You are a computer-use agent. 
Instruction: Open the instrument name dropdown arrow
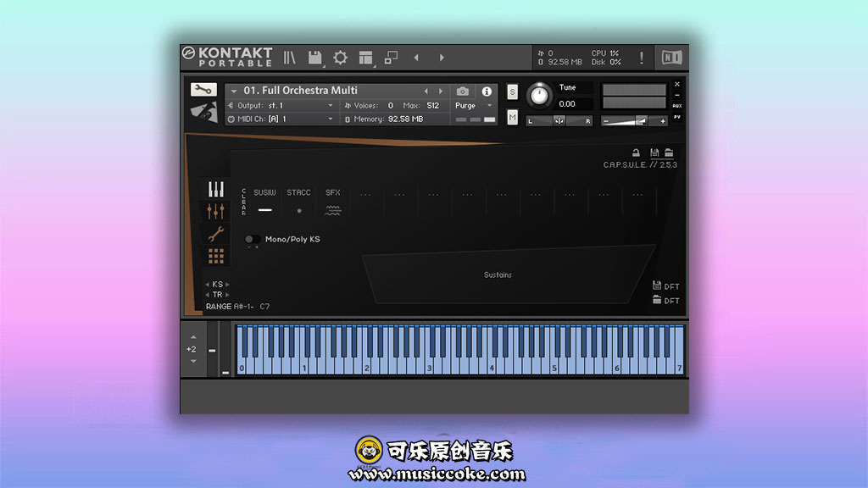[234, 91]
